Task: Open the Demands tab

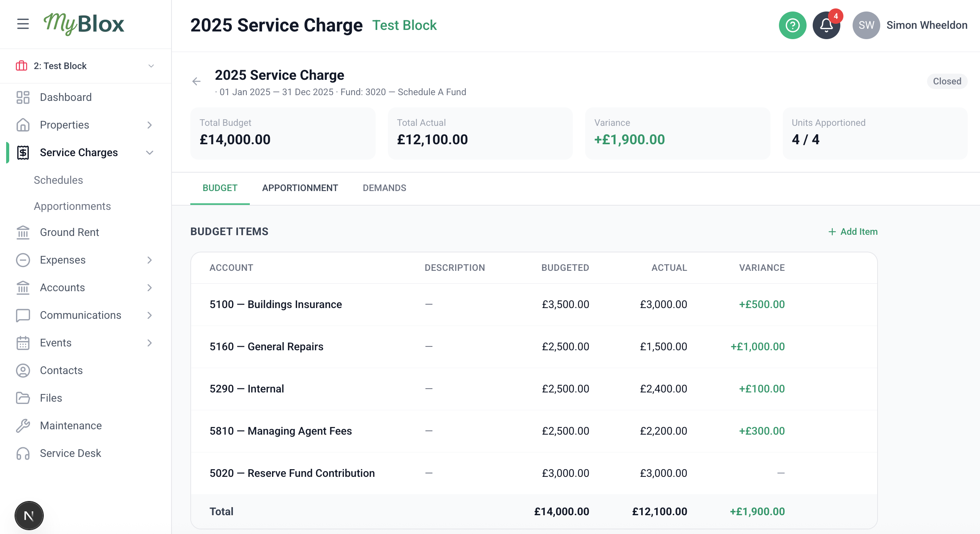Action: [x=384, y=188]
